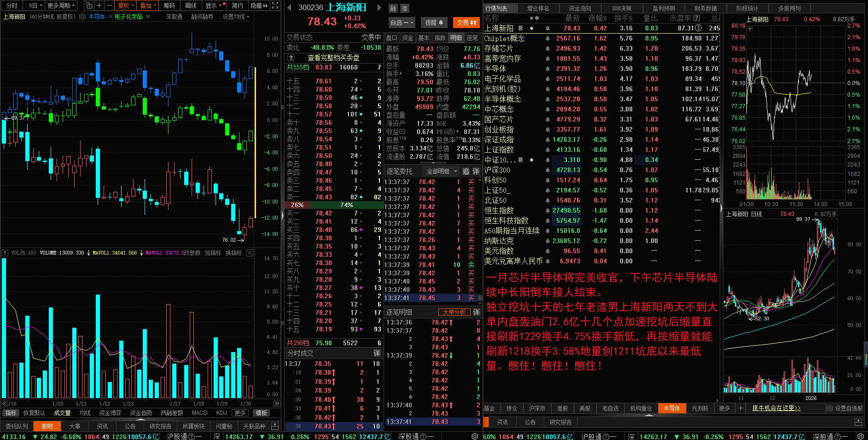Image resolution: width=868 pixels, height=440 pixels.
Task: Open chart settings gear beside 上海新阳
Action: point(82,17)
